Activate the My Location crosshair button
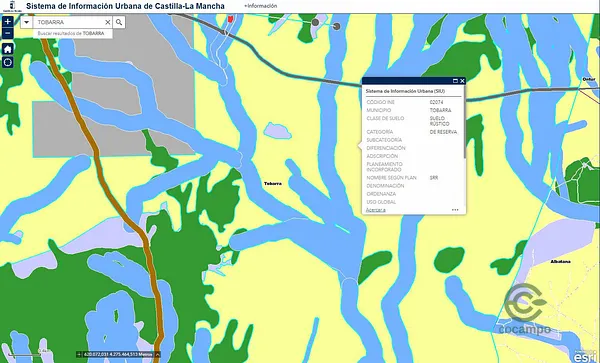Viewport: 600px width, 363px height. [x=8, y=62]
